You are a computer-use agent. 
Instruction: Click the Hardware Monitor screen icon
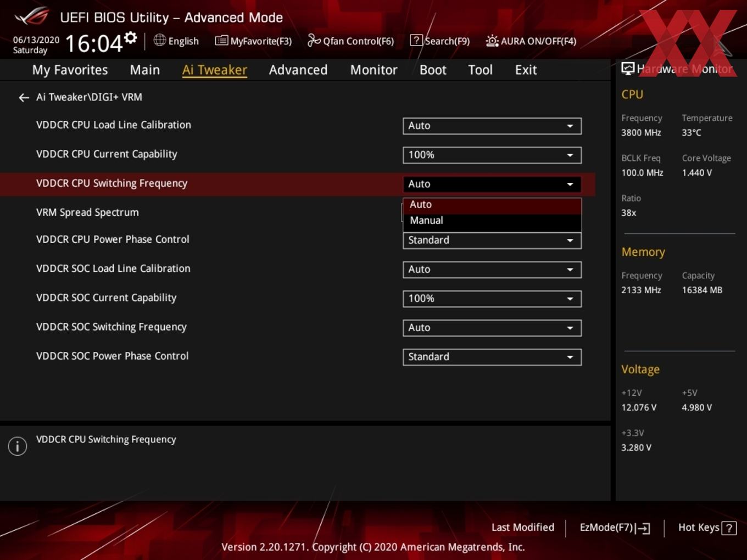[x=628, y=69]
